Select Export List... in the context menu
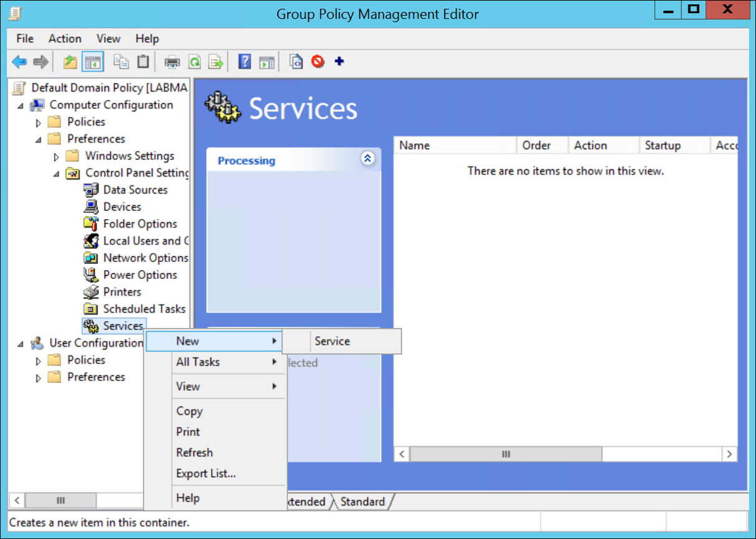 pyautogui.click(x=206, y=473)
